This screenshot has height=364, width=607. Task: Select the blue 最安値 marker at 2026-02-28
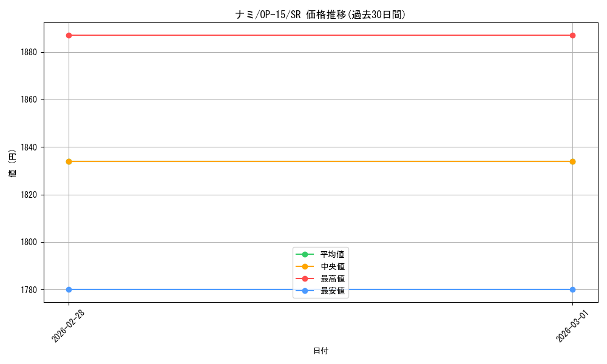coord(68,289)
